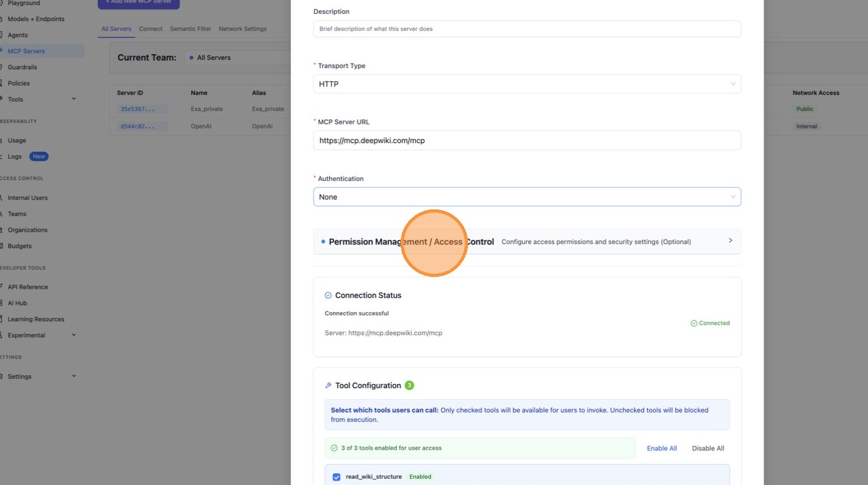Open Logs in sidebar

pyautogui.click(x=15, y=156)
